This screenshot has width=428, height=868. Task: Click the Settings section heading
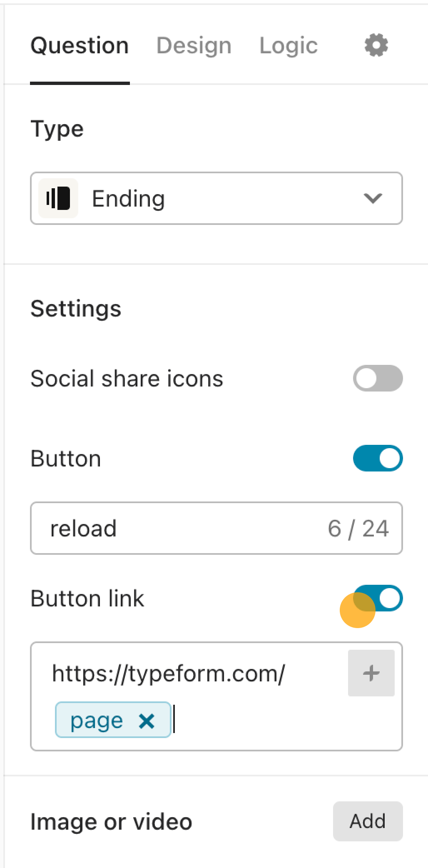[x=76, y=309]
